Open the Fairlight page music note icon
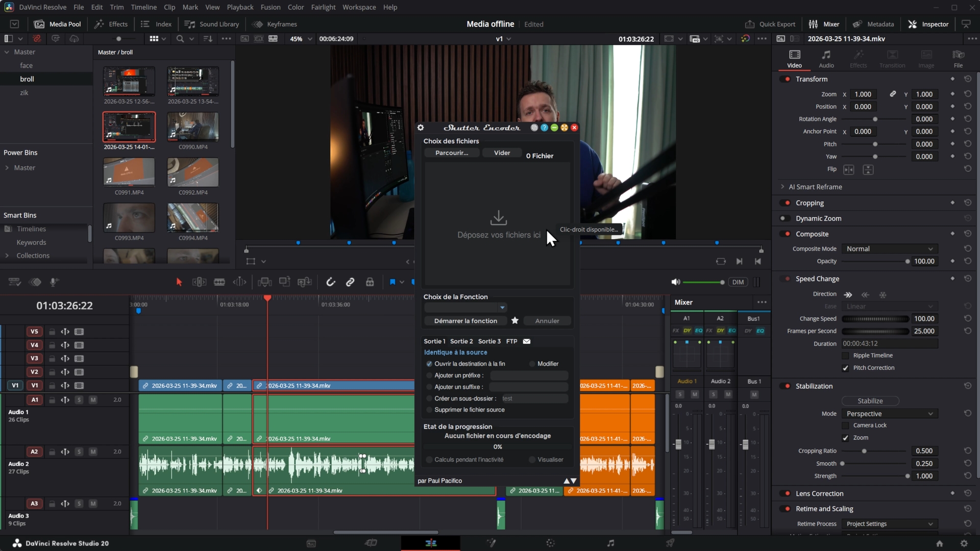This screenshot has width=980, height=551. point(610,543)
